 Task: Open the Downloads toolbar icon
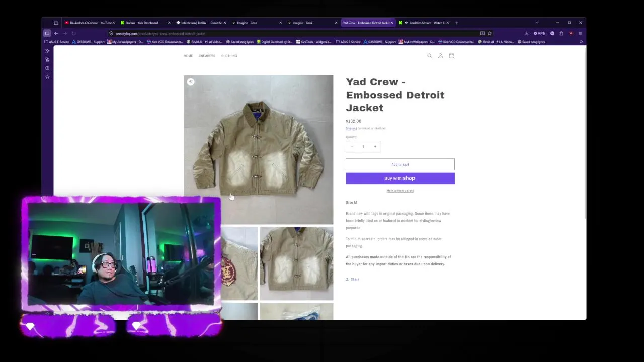(x=526, y=33)
